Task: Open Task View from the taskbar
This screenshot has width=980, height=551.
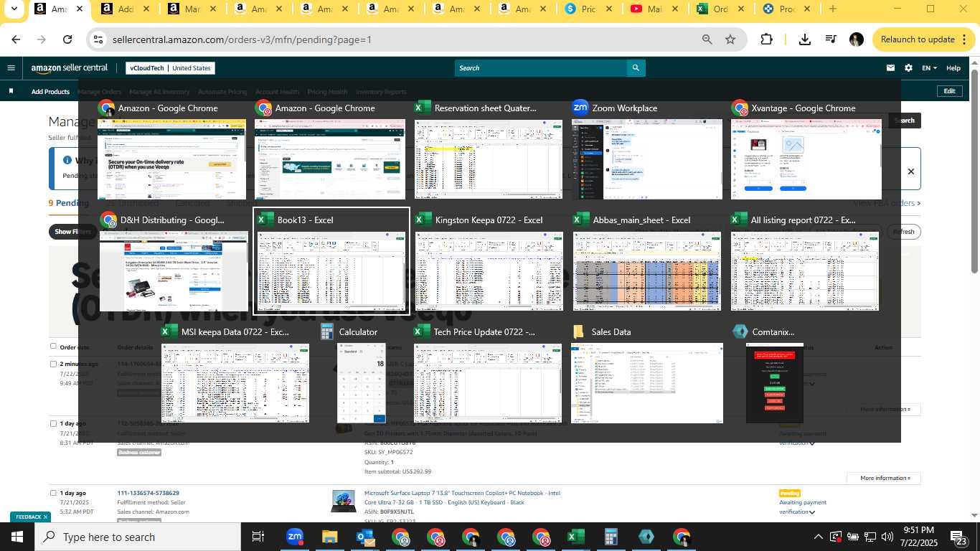Action: 258,537
